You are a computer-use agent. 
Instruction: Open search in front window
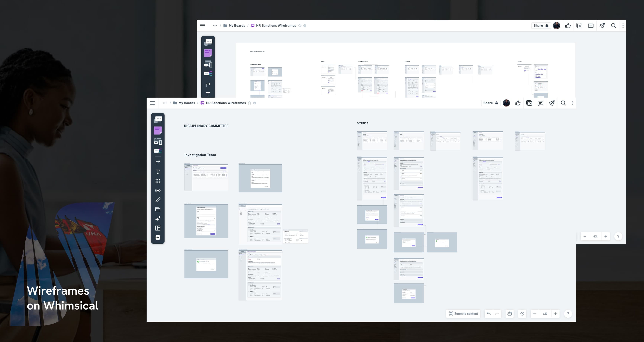click(563, 103)
